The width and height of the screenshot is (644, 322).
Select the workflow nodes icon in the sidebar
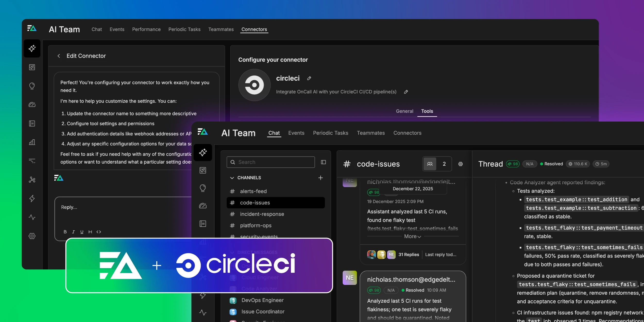[32, 180]
